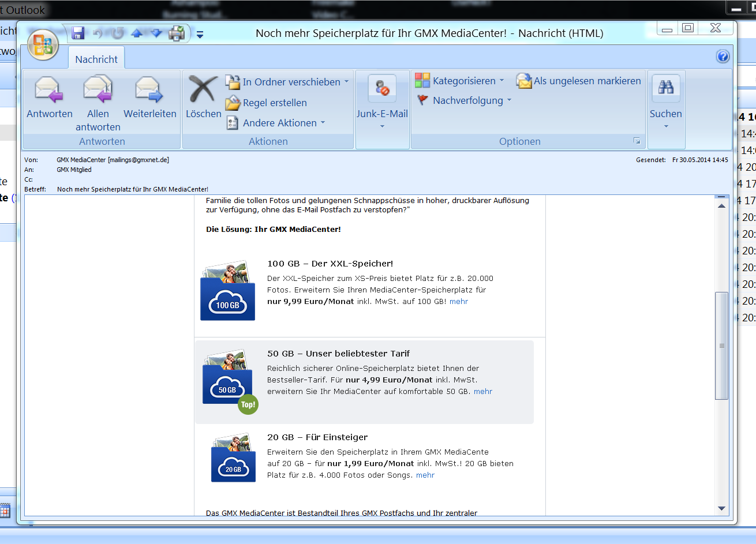756x544 pixels.
Task: Open Outlook help with the question mark icon
Action: click(x=723, y=57)
